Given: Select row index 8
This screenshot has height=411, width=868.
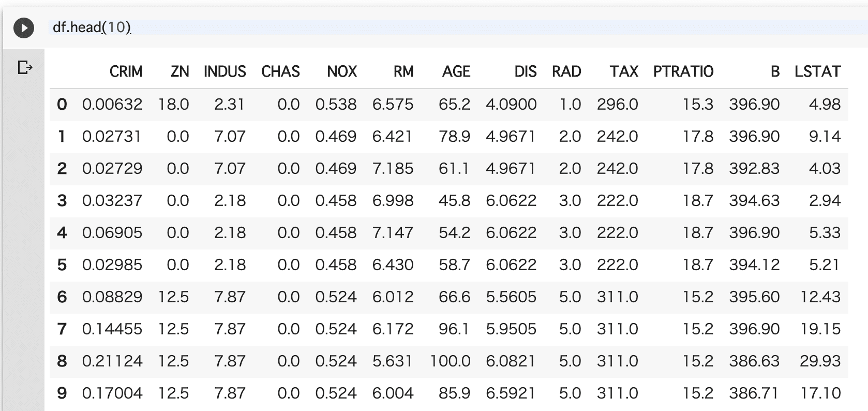Looking at the screenshot, I should coord(62,361).
